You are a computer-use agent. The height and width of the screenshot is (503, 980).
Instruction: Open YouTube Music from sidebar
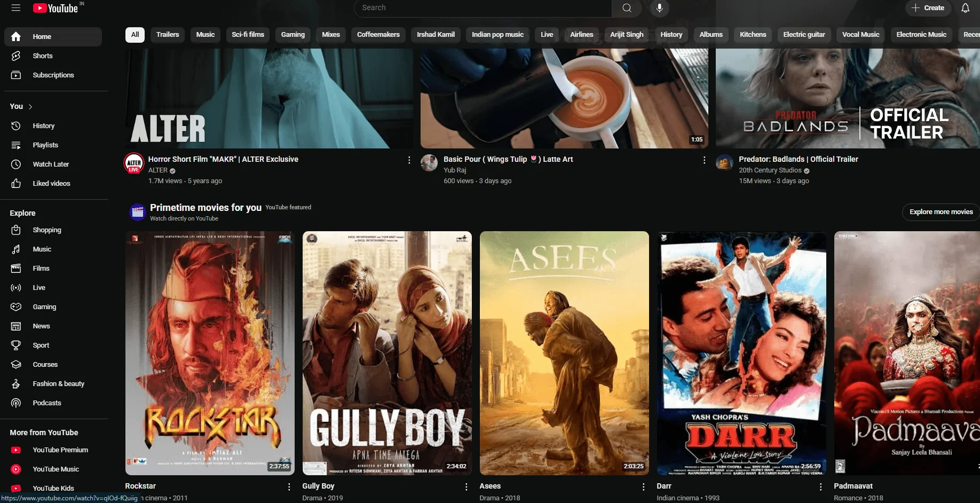click(x=56, y=469)
